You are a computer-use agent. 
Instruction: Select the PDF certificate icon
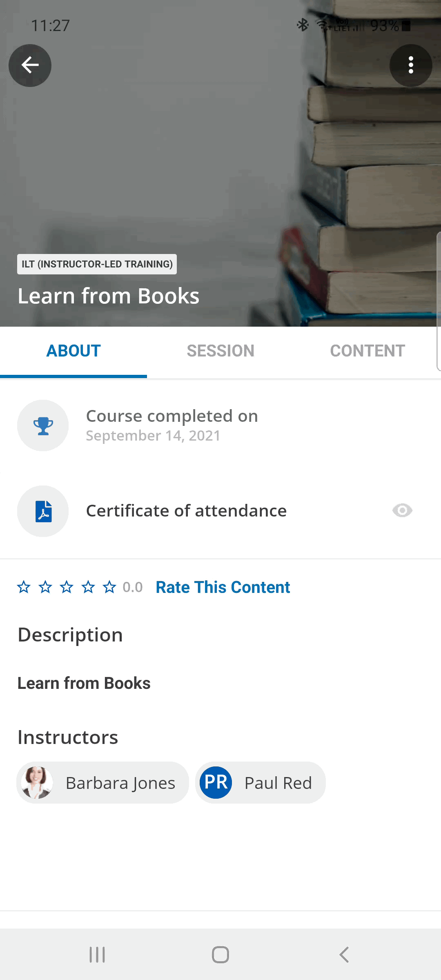tap(43, 511)
